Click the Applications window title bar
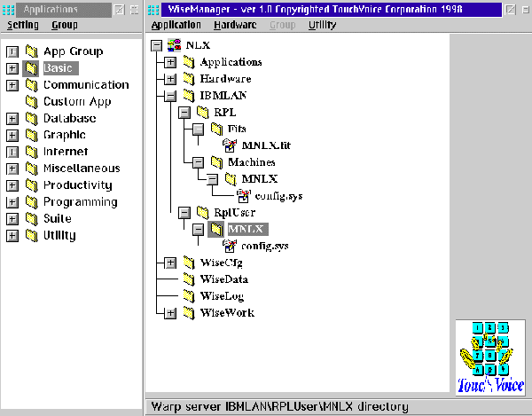532x416 pixels. coord(64,10)
